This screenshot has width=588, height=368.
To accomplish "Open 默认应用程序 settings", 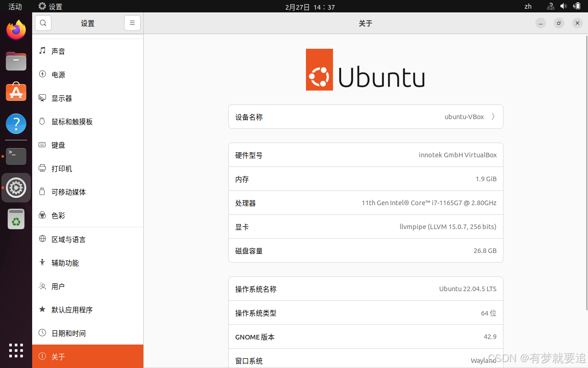I will [x=88, y=309].
